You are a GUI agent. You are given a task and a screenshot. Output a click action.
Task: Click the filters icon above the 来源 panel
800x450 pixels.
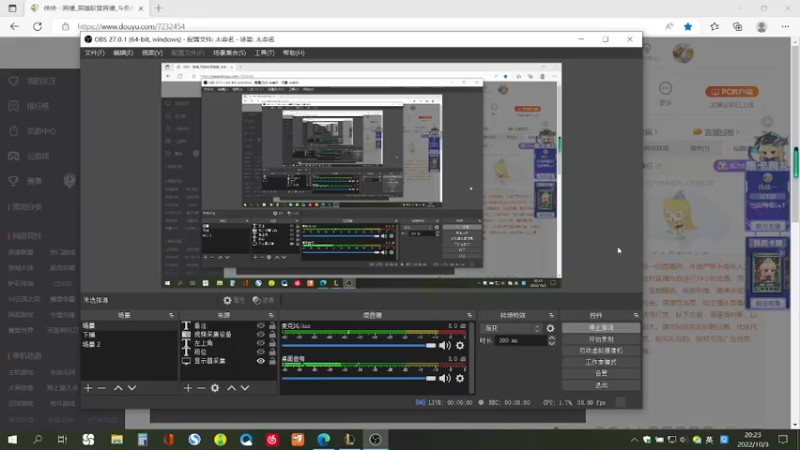(257, 300)
